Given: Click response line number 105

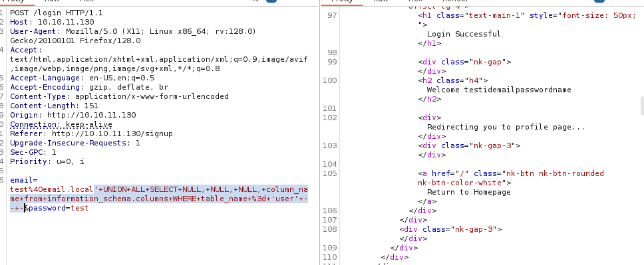Looking at the screenshot, I should (330, 173).
